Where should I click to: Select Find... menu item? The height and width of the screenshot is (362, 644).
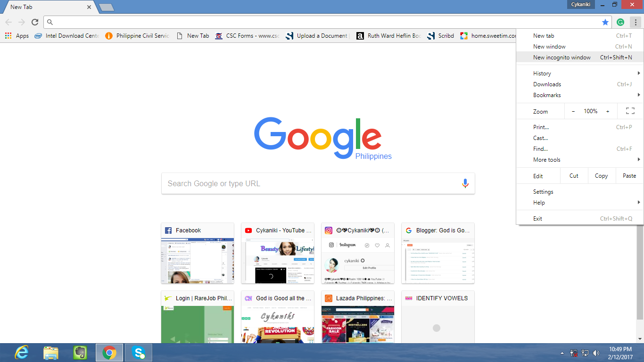point(579,149)
